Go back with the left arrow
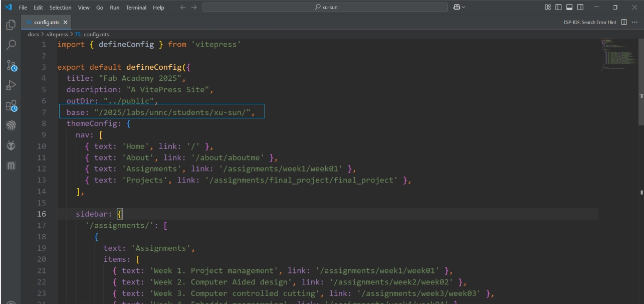 click(182, 7)
